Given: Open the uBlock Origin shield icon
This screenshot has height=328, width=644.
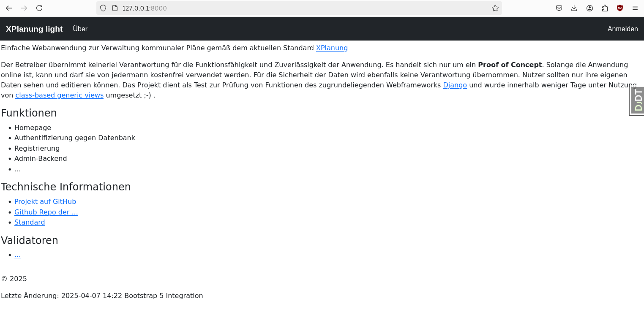Looking at the screenshot, I should 620,8.
